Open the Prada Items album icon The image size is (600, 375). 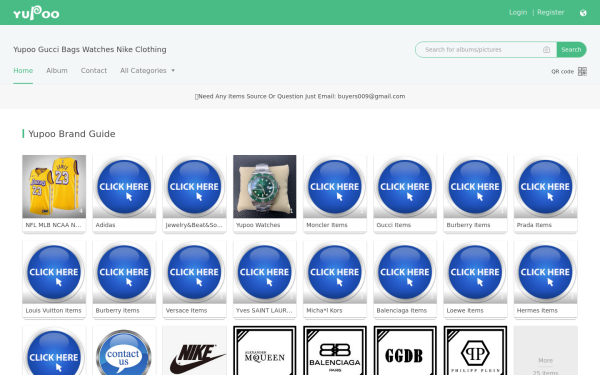point(545,187)
